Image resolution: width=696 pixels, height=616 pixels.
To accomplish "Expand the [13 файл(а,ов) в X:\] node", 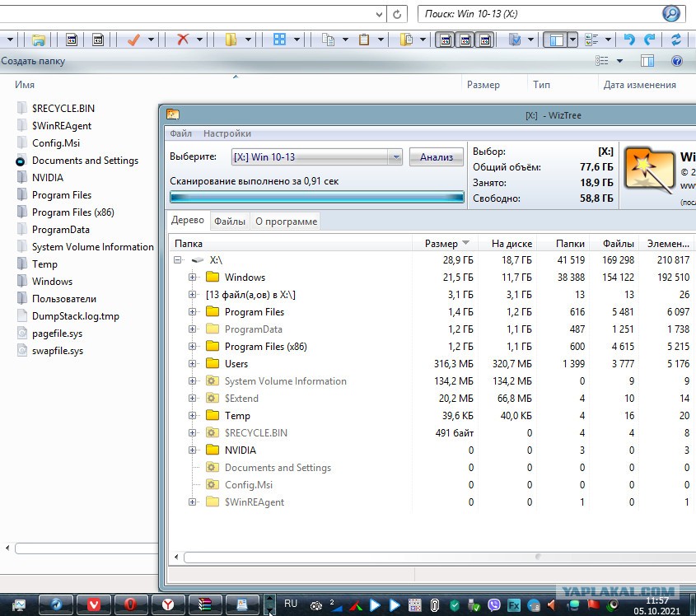I will click(x=192, y=295).
